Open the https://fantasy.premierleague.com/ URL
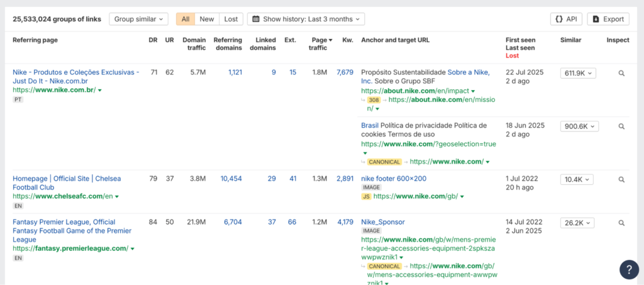The width and height of the screenshot is (644, 285). tap(70, 249)
